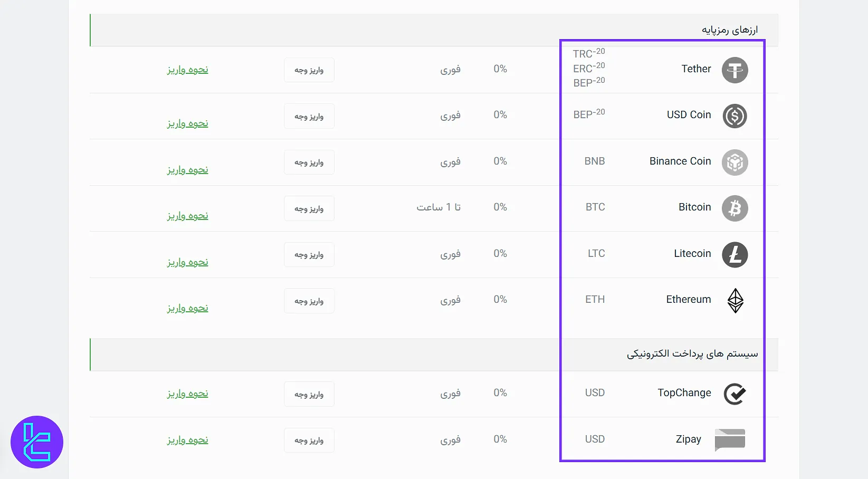Open the how-to-deposit link for Binance Coin
The height and width of the screenshot is (479, 868).
coord(187,170)
